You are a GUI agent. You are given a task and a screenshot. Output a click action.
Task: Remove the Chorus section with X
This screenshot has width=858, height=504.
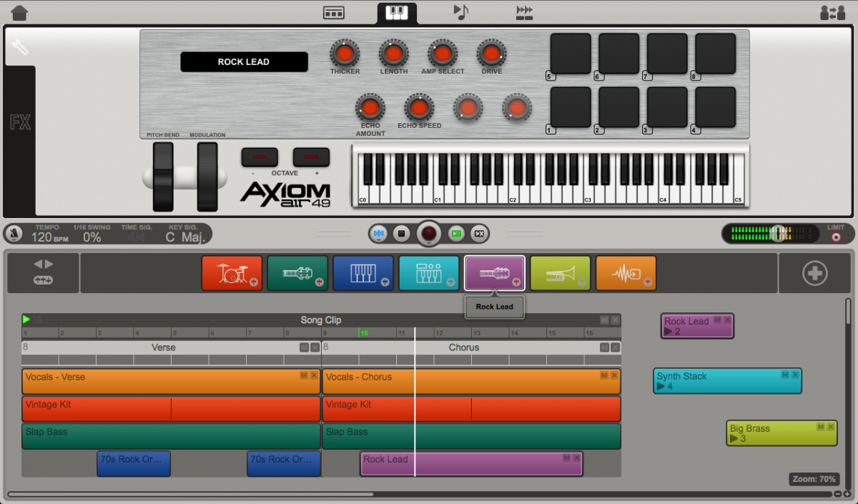tap(615, 347)
